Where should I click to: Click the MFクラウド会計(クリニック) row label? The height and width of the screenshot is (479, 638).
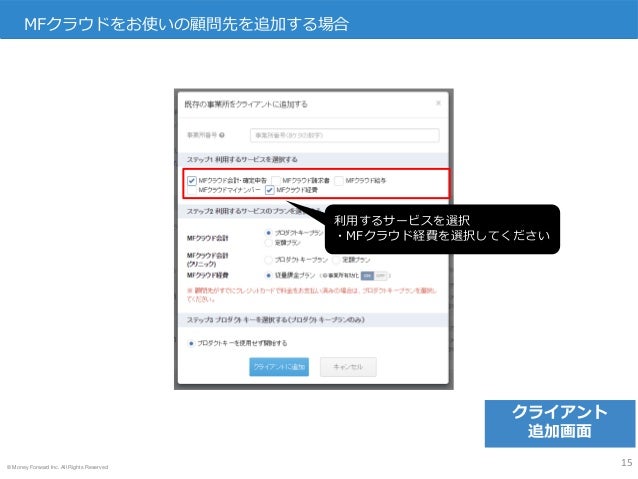tap(208, 260)
